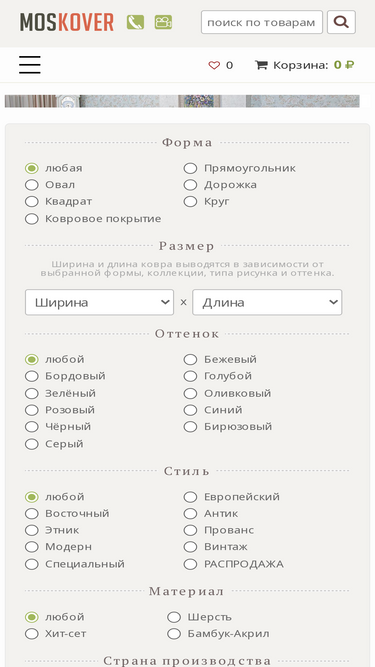This screenshot has height=667, width=375.
Task: Click the MOSKOVER logo
Action: (x=67, y=22)
